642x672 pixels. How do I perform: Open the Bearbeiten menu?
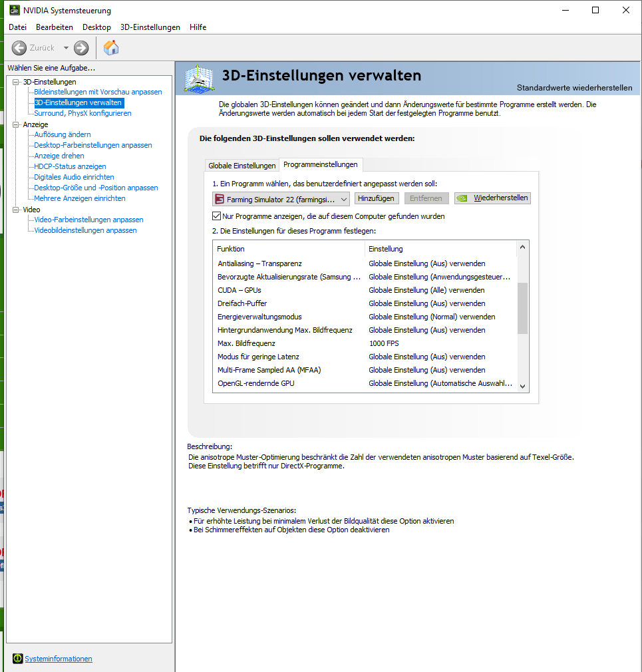pyautogui.click(x=55, y=27)
